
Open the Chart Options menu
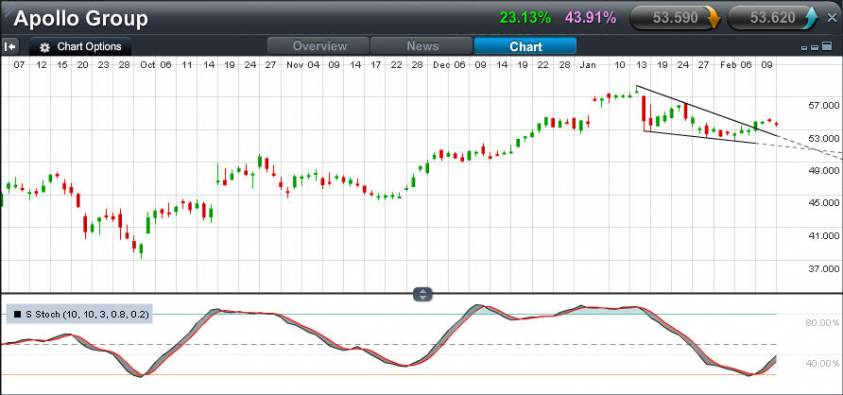tap(80, 47)
